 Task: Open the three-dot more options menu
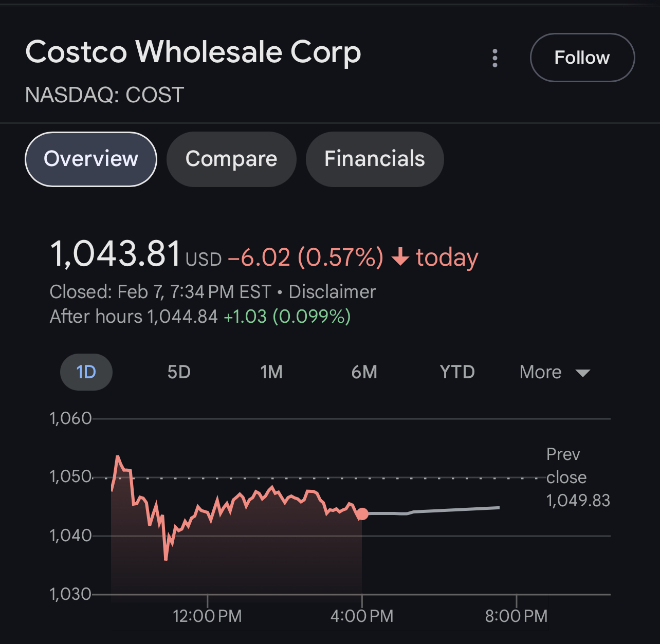495,58
